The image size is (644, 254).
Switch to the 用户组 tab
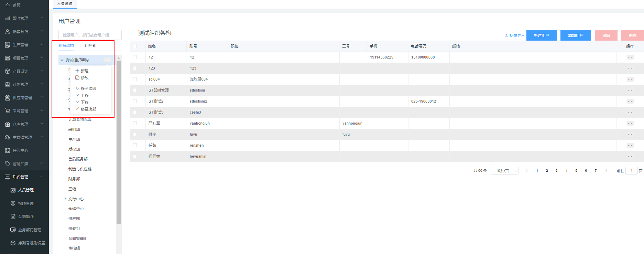point(90,45)
